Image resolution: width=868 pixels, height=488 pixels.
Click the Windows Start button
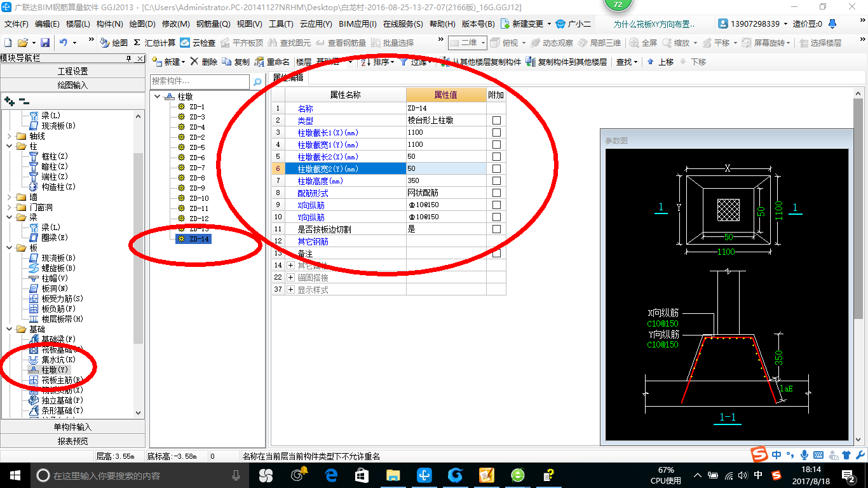pyautogui.click(x=14, y=475)
